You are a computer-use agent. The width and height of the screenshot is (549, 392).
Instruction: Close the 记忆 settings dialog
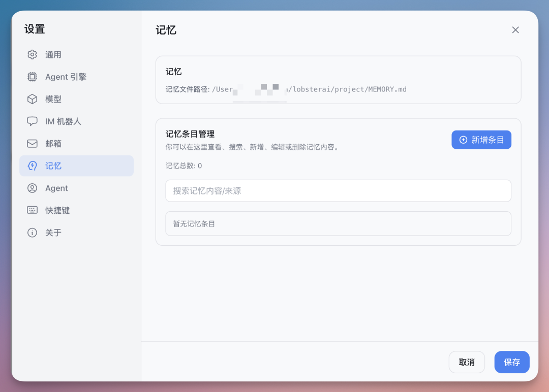[x=515, y=30]
